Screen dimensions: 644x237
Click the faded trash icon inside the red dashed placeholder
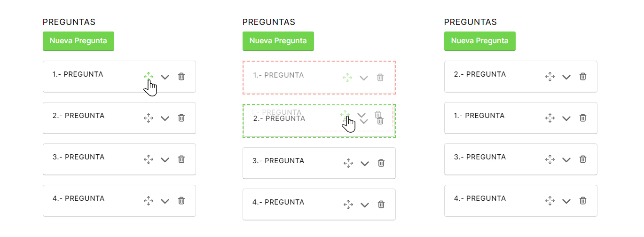click(380, 78)
